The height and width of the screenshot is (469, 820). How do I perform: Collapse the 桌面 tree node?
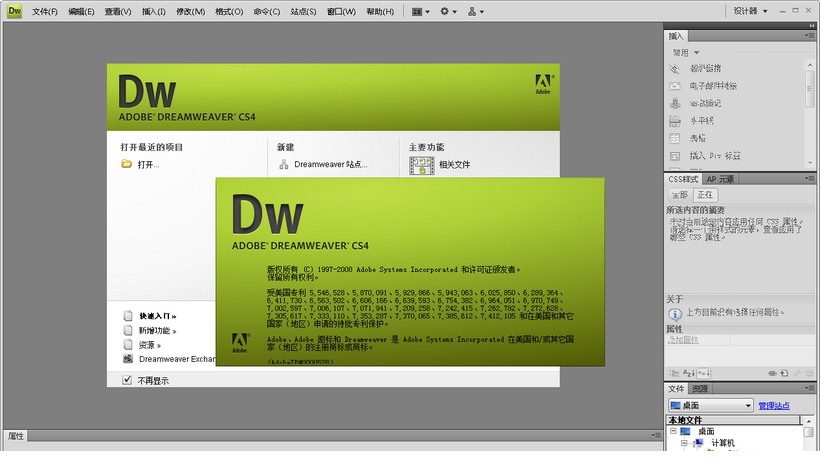tap(674, 431)
